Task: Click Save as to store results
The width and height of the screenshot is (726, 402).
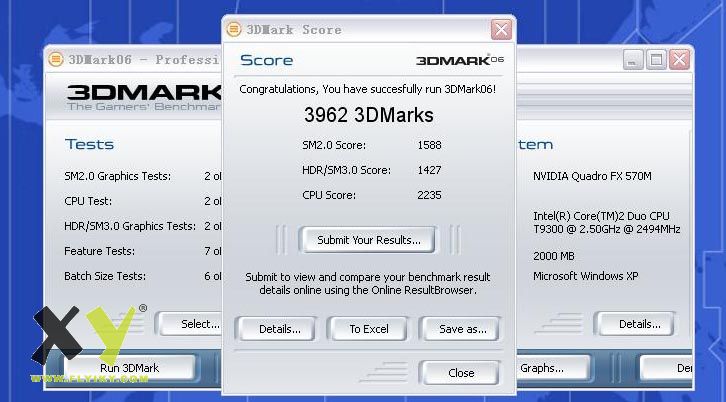Action: coord(462,329)
